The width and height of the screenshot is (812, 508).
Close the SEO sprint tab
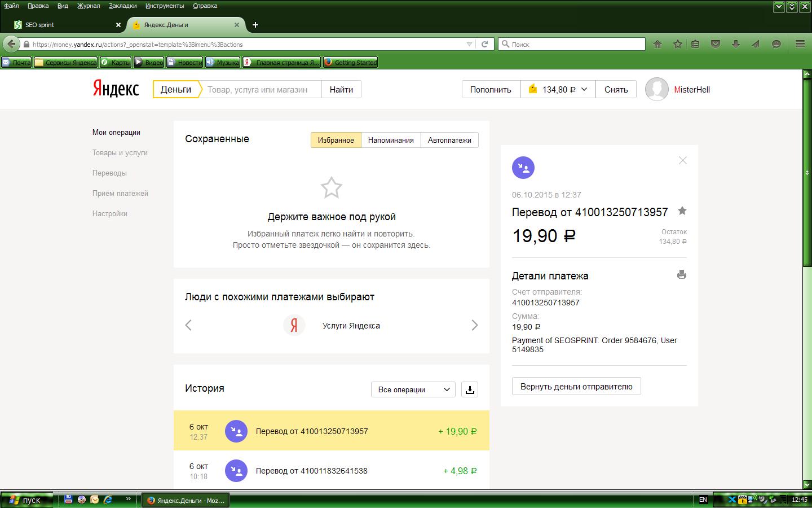point(118,25)
